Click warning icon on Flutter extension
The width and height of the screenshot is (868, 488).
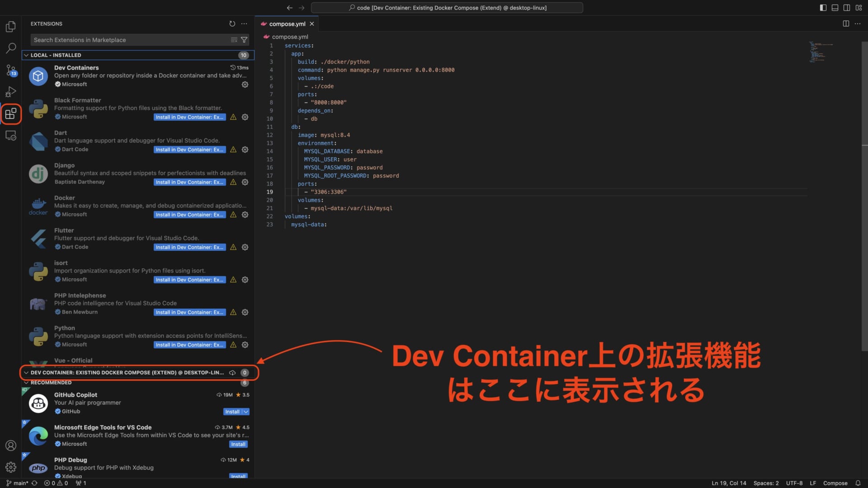pos(233,247)
